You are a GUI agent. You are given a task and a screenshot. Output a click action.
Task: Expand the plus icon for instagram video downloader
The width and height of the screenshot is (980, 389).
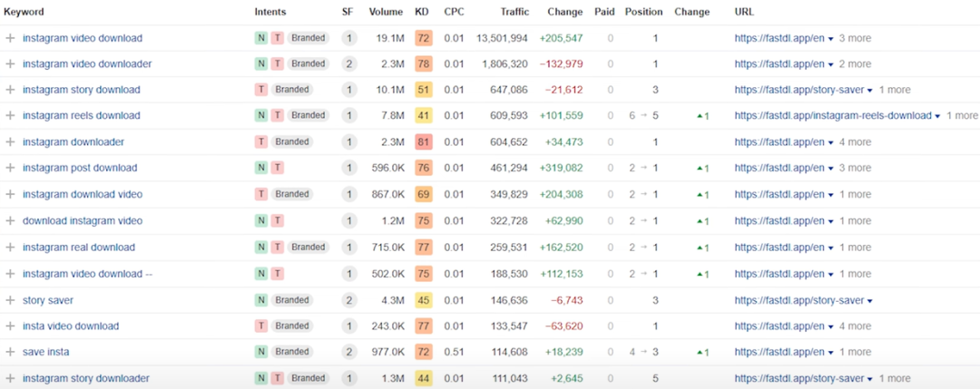pyautogui.click(x=9, y=63)
